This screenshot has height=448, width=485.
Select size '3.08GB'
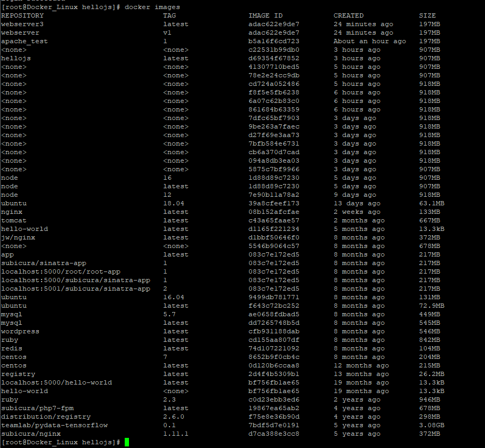pyautogui.click(x=432, y=426)
